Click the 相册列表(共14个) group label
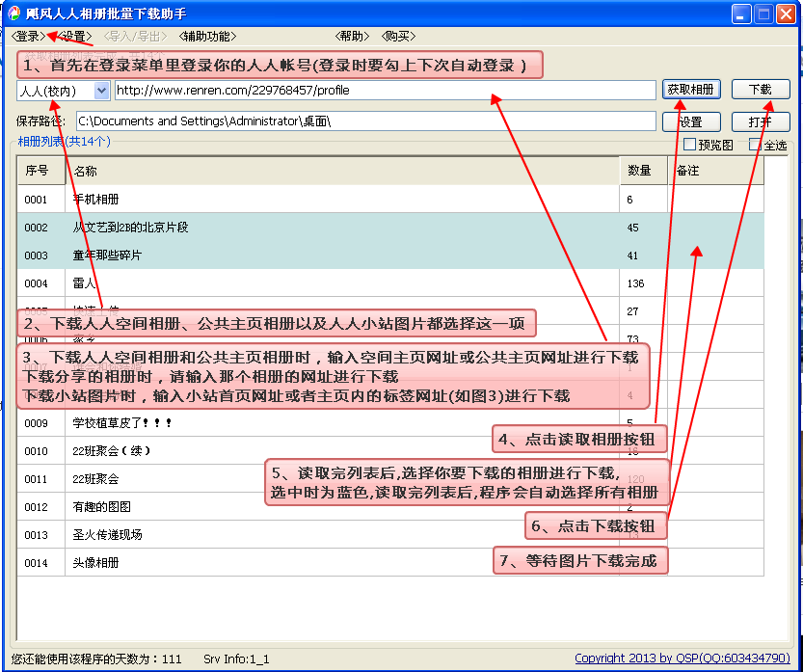The image size is (803, 672). pos(64,142)
